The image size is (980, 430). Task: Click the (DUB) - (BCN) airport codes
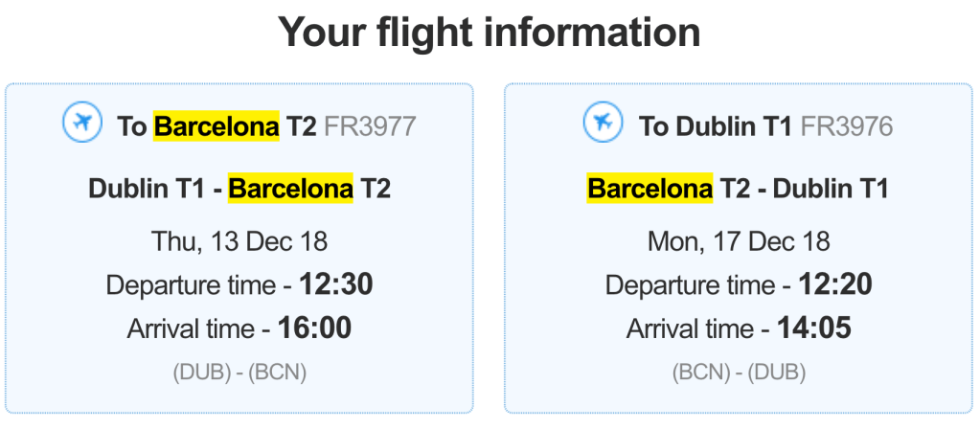pos(239,373)
